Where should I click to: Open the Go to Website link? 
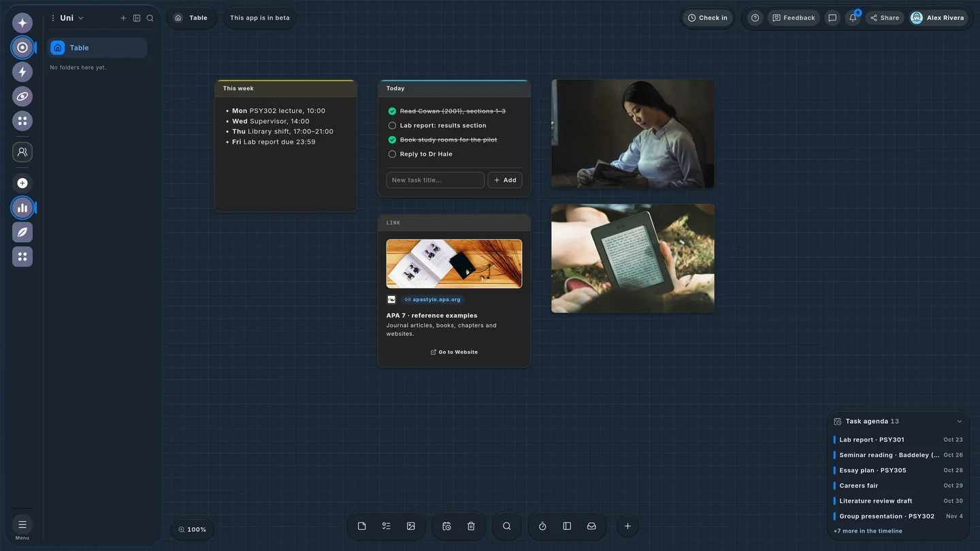(x=454, y=352)
